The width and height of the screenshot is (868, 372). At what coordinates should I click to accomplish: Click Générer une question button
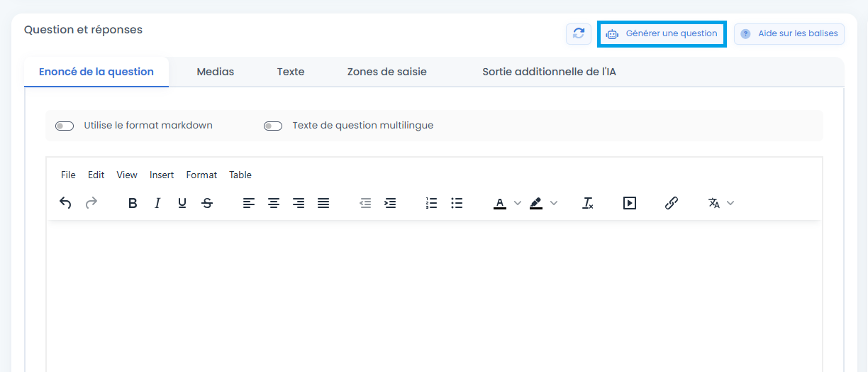[662, 33]
